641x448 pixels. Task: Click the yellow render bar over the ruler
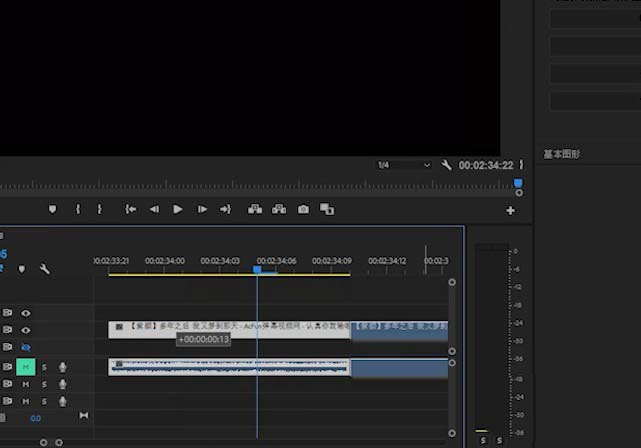tap(229, 275)
